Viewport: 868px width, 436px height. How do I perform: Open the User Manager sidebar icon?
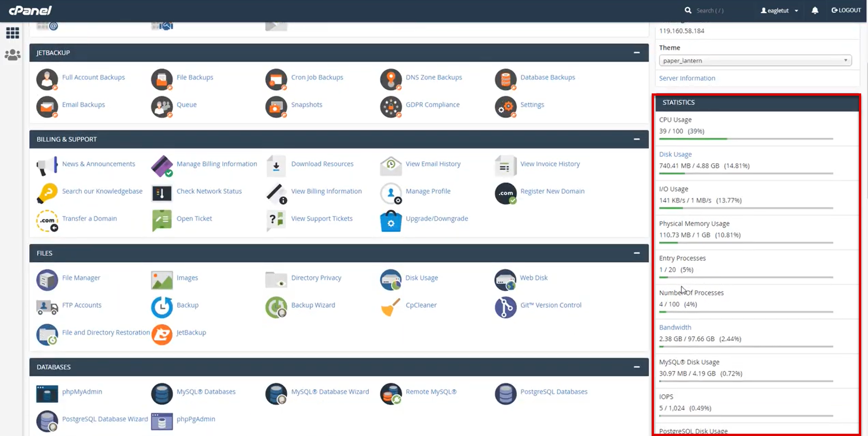click(12, 55)
